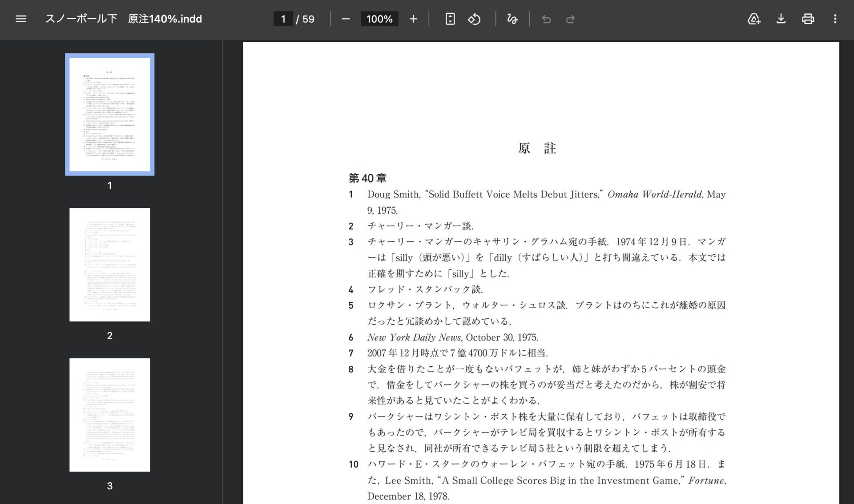The image size is (854, 504).
Task: Click the fit to page icon
Action: point(450,19)
